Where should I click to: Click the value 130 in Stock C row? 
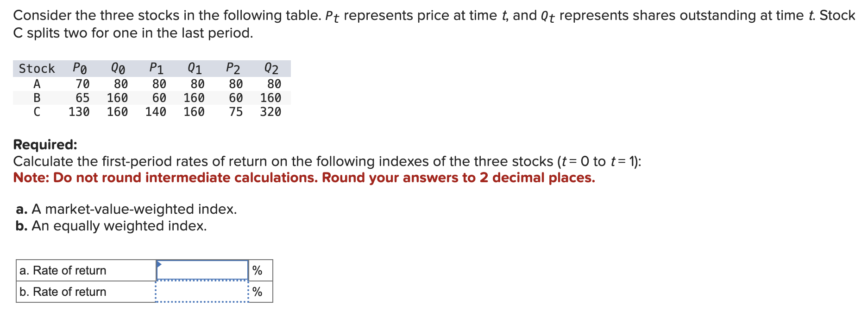79,111
